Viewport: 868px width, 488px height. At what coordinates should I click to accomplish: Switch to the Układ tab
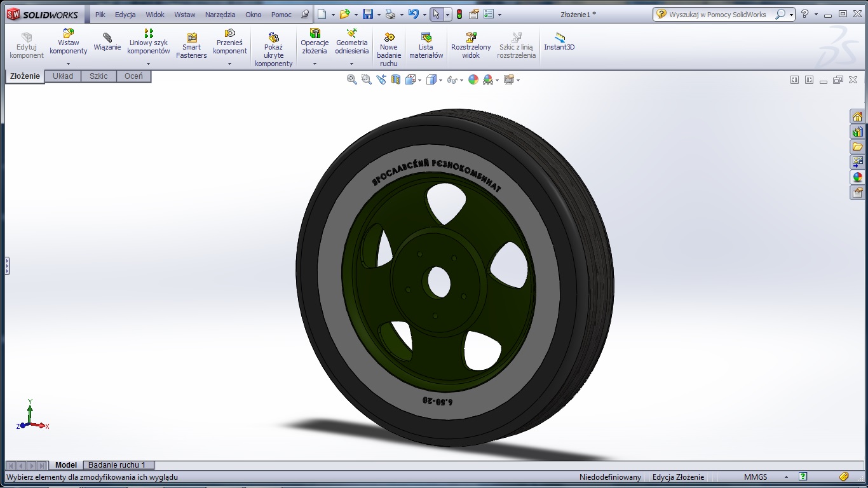point(63,76)
